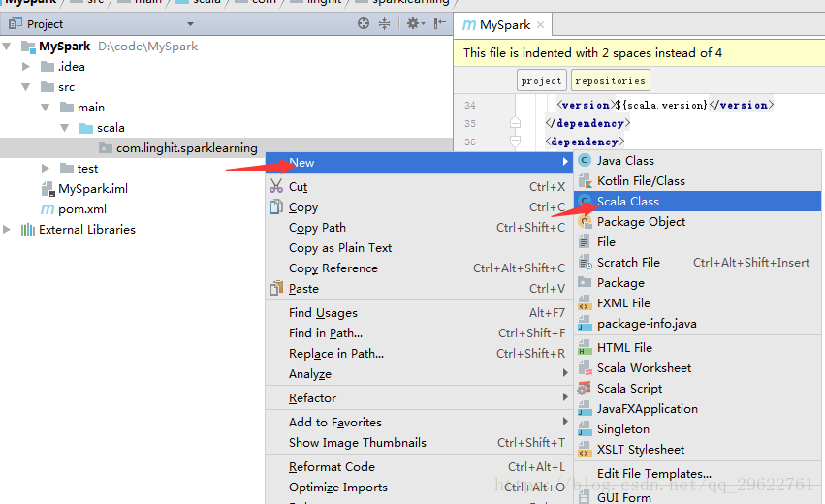Open the Analyze submenu
825x504 pixels.
pyautogui.click(x=419, y=373)
